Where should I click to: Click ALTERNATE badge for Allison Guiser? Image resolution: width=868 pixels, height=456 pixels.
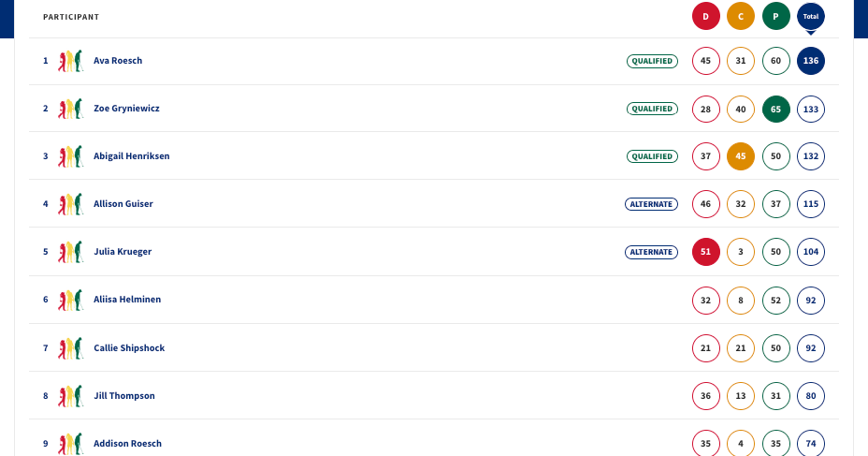(651, 204)
